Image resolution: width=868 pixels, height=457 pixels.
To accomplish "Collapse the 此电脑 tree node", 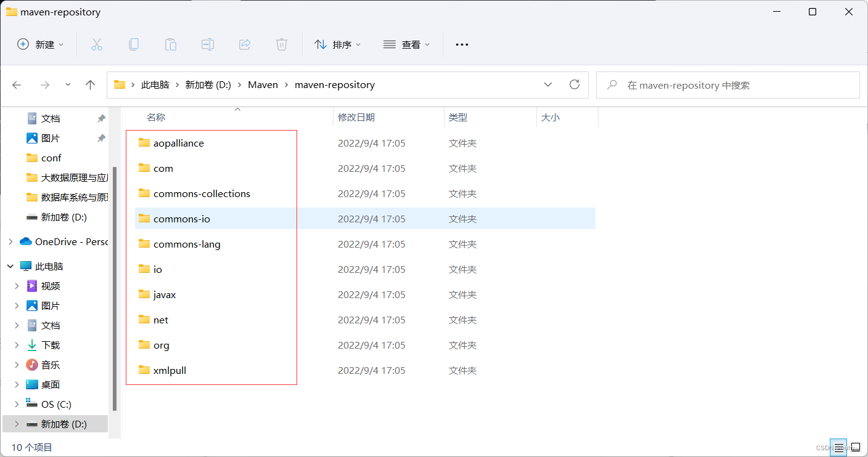I will (10, 266).
